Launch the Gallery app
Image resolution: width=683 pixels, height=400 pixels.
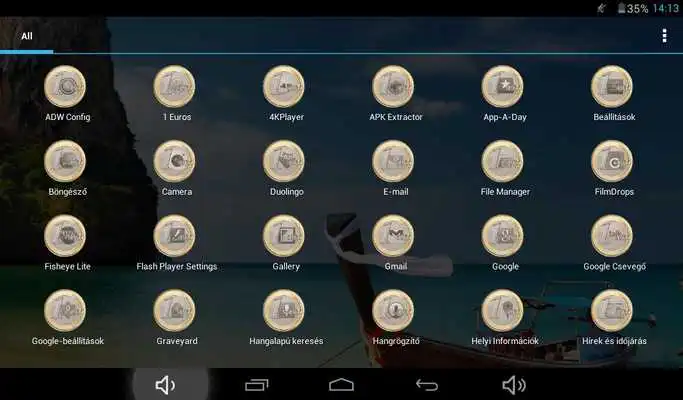(x=284, y=236)
